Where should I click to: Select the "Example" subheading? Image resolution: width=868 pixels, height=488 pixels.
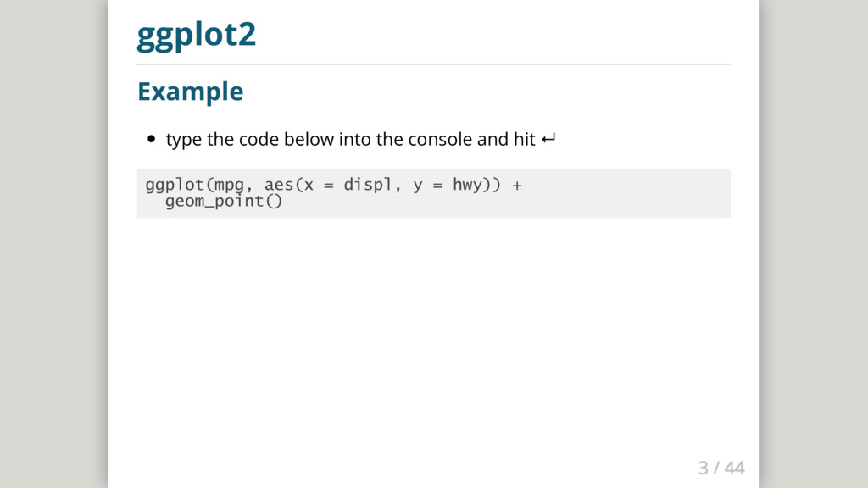pyautogui.click(x=190, y=91)
